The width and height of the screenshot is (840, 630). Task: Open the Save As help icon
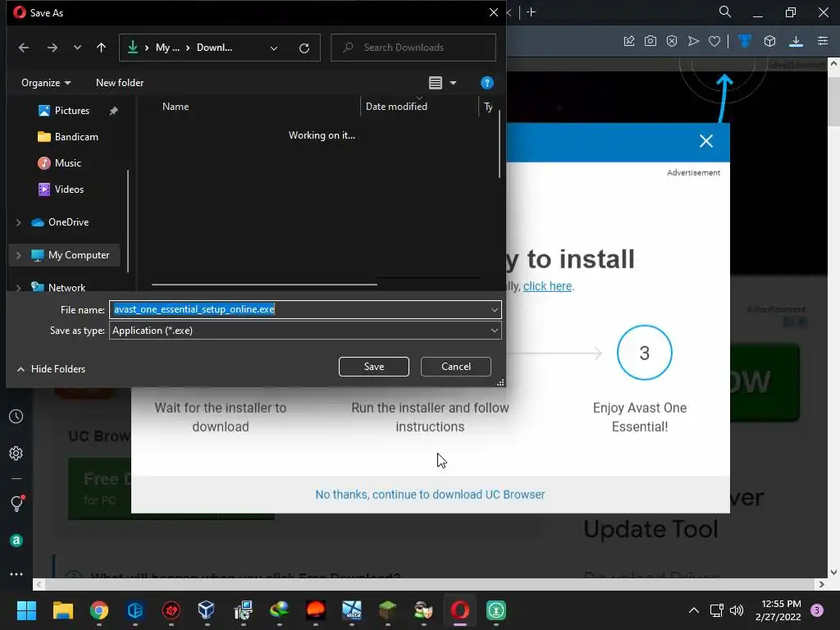pos(487,83)
